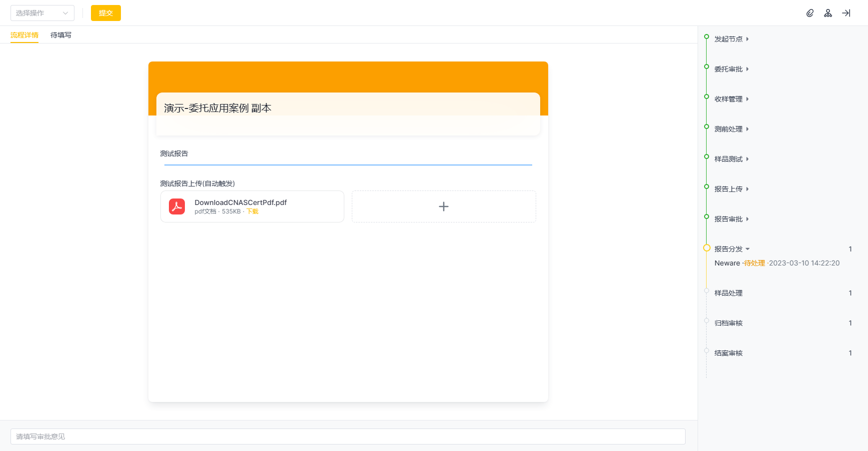
Task: Click the 请填写审批意见 input field
Action: coord(348,436)
